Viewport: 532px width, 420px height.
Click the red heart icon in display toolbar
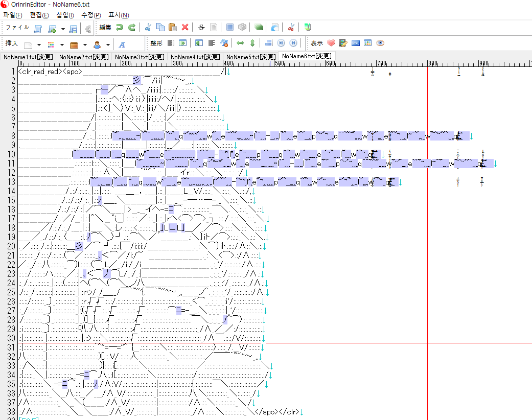click(x=331, y=43)
